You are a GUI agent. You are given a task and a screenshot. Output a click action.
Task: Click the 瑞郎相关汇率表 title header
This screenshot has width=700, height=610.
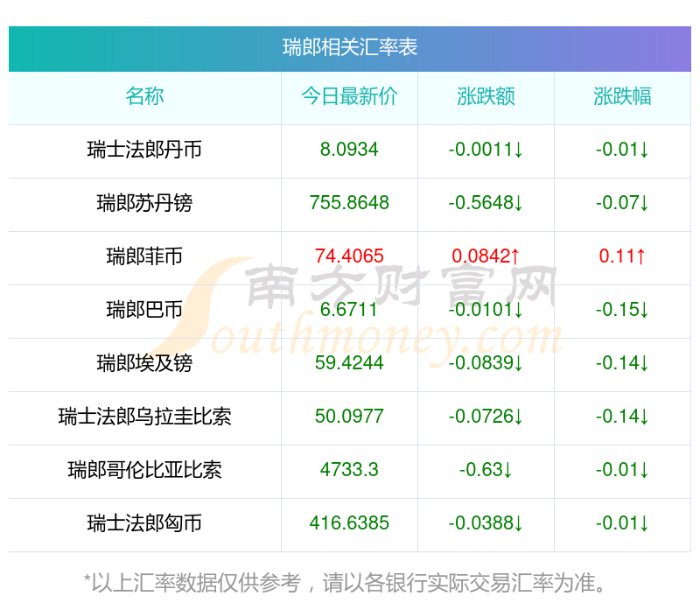coord(350,47)
